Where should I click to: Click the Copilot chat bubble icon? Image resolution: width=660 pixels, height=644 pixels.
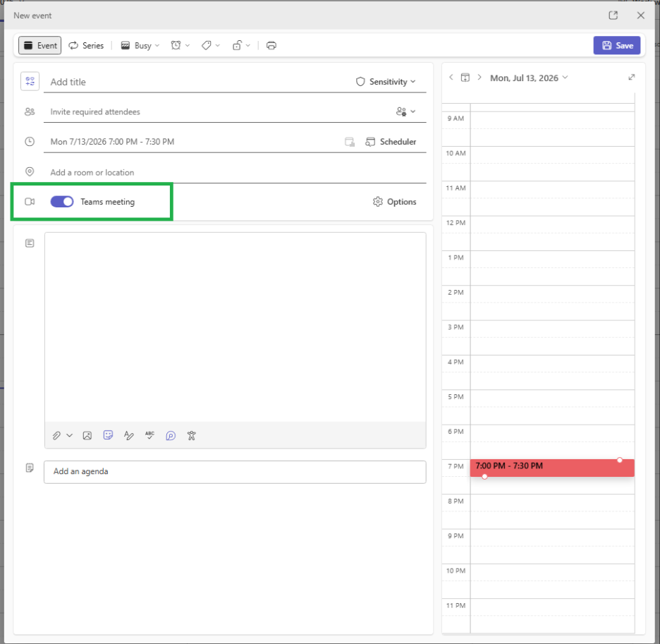[171, 435]
